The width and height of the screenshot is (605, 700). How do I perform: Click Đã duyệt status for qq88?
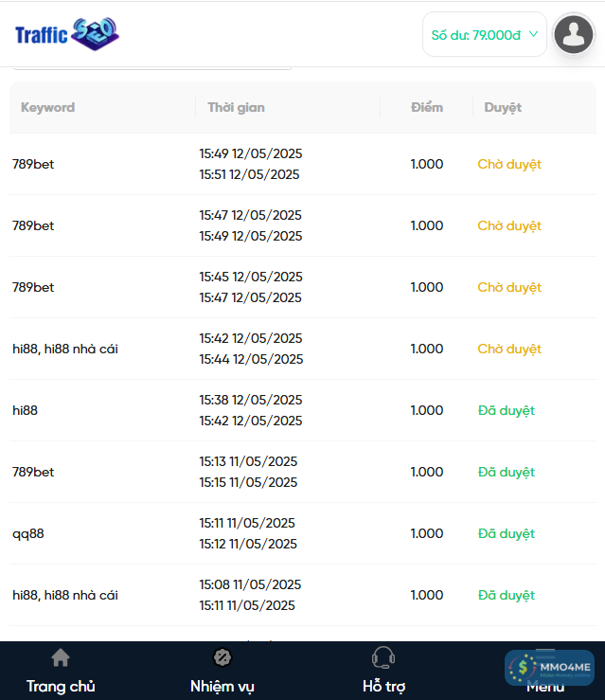pyautogui.click(x=507, y=533)
